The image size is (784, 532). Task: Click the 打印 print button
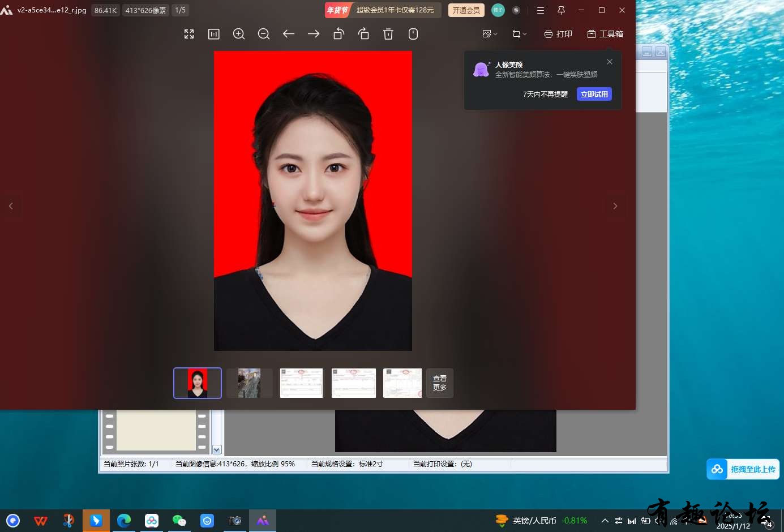(x=558, y=34)
